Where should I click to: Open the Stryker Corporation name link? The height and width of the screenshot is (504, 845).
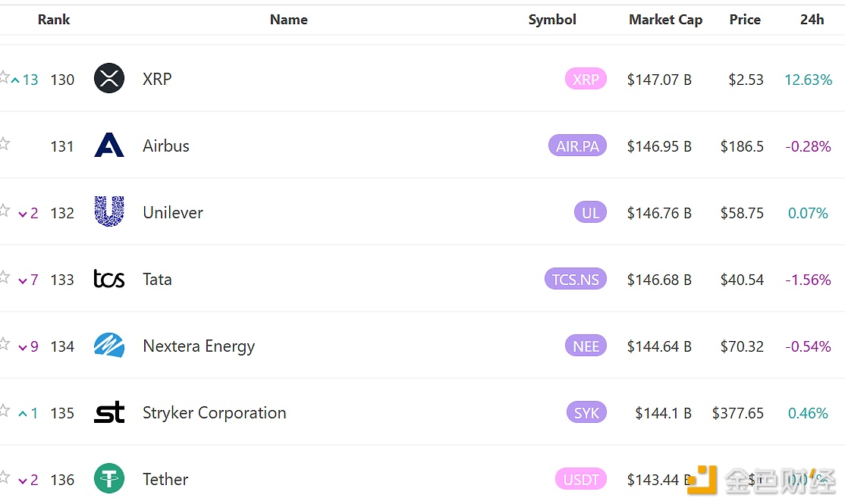click(215, 413)
